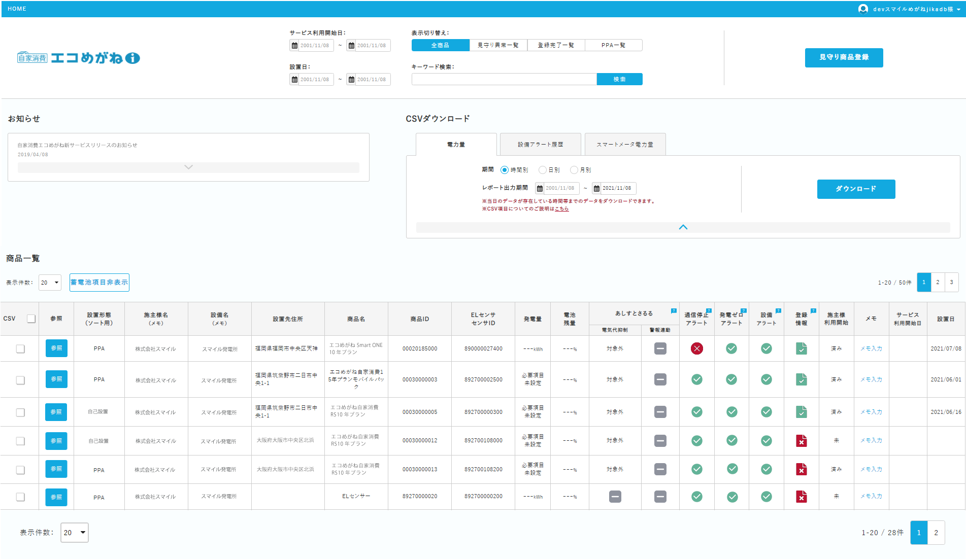Click calendar icon of service start-date from field
The height and width of the screenshot is (560, 966).
coord(294,45)
